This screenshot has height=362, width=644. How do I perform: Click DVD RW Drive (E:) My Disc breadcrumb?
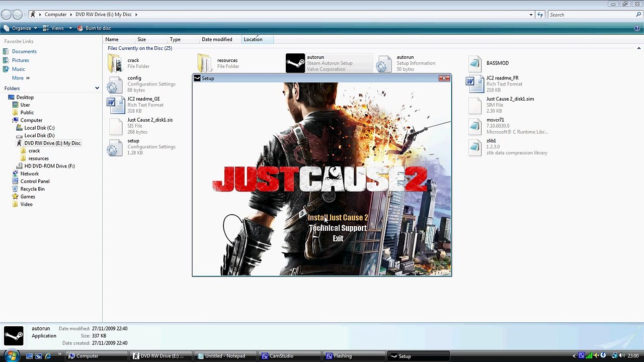tap(103, 15)
